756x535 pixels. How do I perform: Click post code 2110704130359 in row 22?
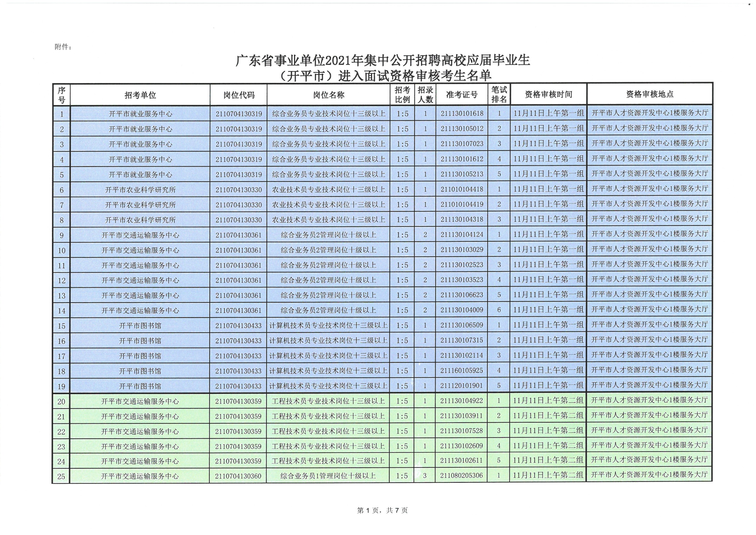pos(238,431)
